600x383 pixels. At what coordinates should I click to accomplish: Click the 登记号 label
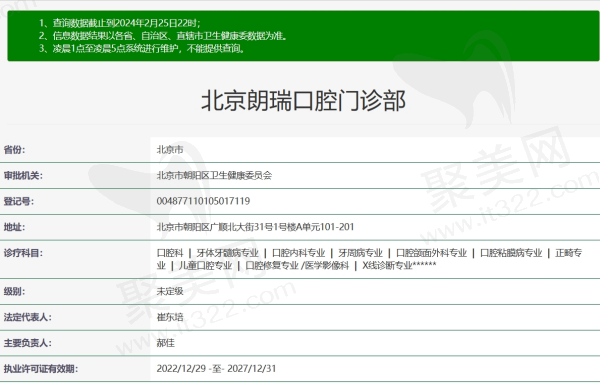19,201
